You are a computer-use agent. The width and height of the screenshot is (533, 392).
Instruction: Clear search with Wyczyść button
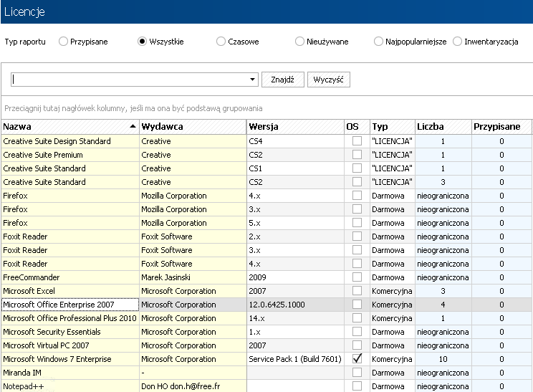pos(328,80)
